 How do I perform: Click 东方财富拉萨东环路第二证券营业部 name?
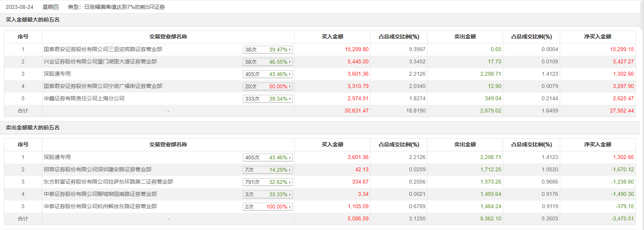(108, 182)
